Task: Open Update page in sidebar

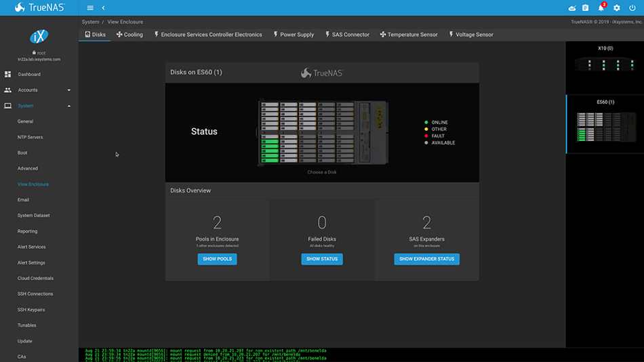Action: (x=24, y=341)
